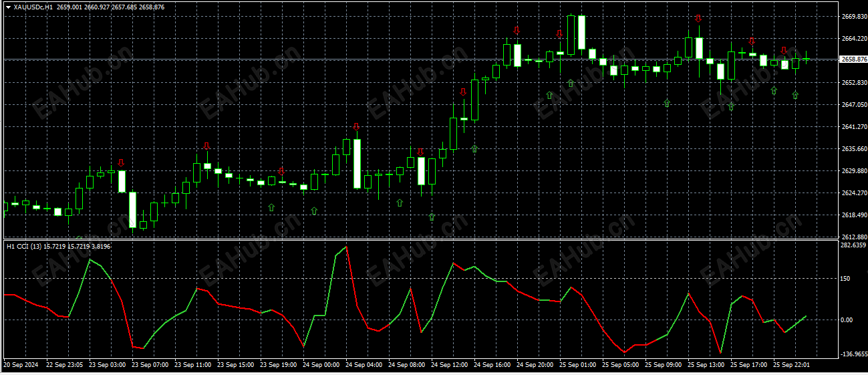Click the 24 Sep 20:00 time label
Image resolution: width=868 pixels, height=375 pixels.
point(535,365)
